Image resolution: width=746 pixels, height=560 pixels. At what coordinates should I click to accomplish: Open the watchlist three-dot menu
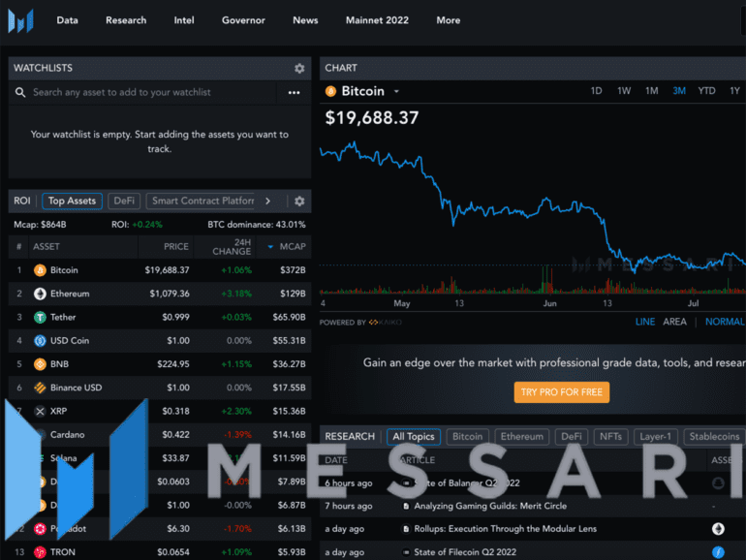coord(294,93)
